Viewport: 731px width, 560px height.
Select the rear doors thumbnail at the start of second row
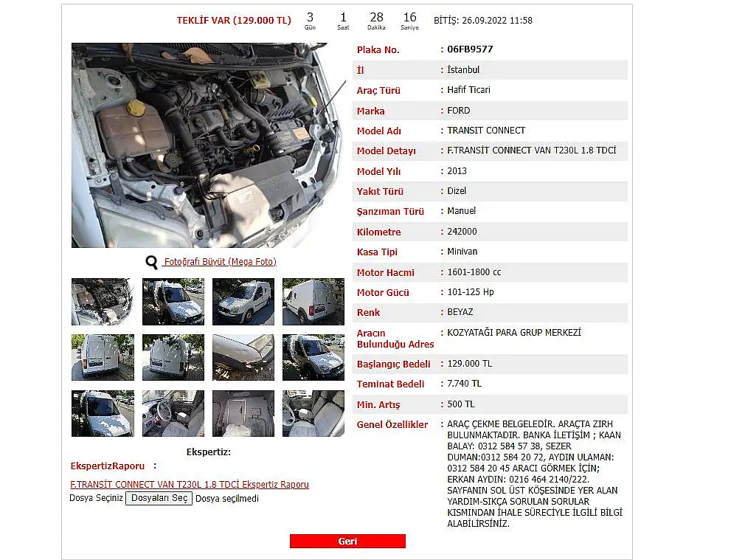[x=103, y=357]
